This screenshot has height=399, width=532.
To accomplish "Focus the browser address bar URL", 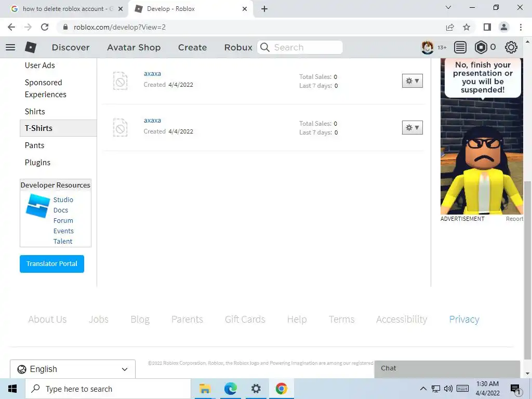I will pos(120,27).
